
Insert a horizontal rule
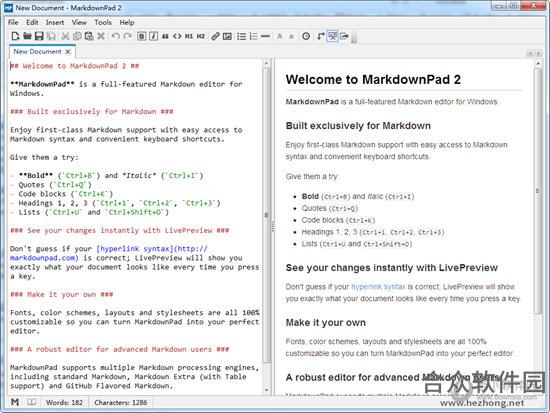click(x=266, y=36)
